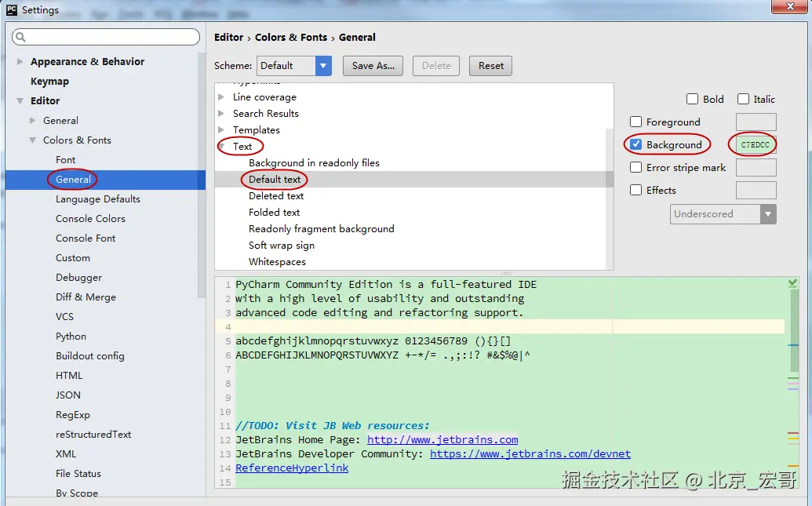
Task: Select Readonly fragment background item
Action: pos(321,229)
